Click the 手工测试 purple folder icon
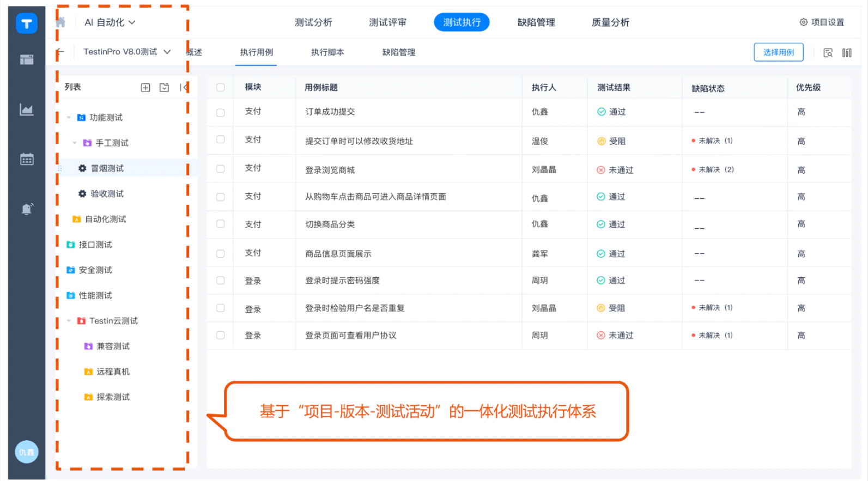Image resolution: width=868 pixels, height=481 pixels. click(x=87, y=143)
